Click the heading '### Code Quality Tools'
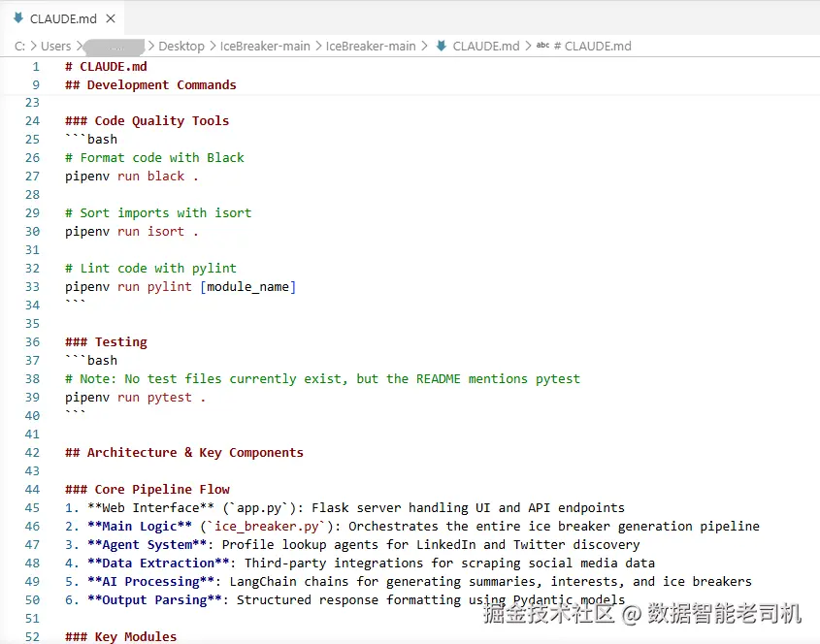The image size is (820, 644). 147,120
